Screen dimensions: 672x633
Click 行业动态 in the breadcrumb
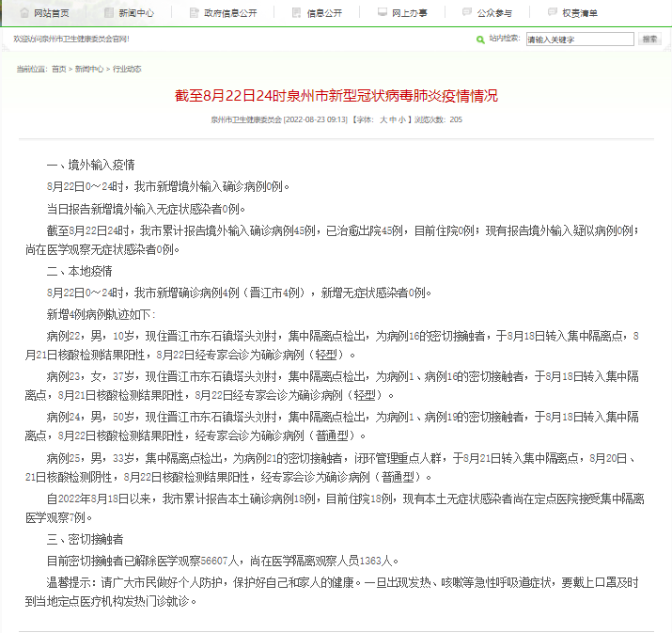tap(127, 70)
